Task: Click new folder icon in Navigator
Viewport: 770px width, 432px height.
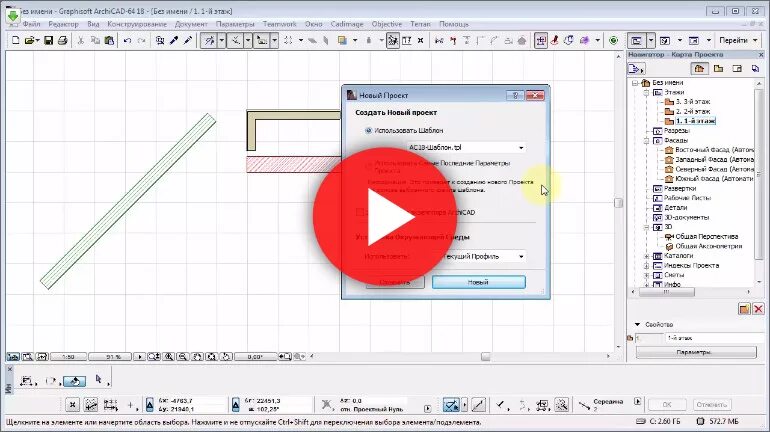Action: click(x=744, y=309)
